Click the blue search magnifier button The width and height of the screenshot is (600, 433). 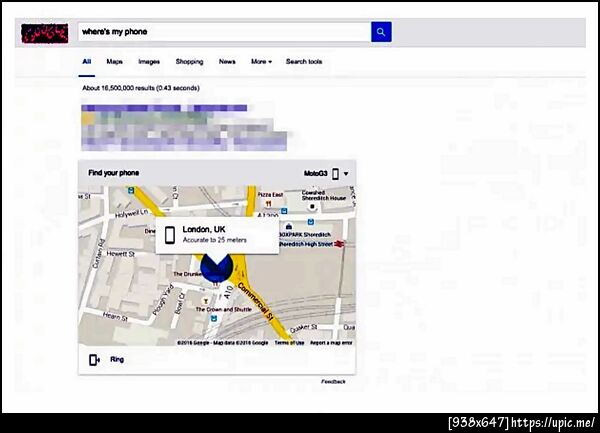tap(381, 32)
